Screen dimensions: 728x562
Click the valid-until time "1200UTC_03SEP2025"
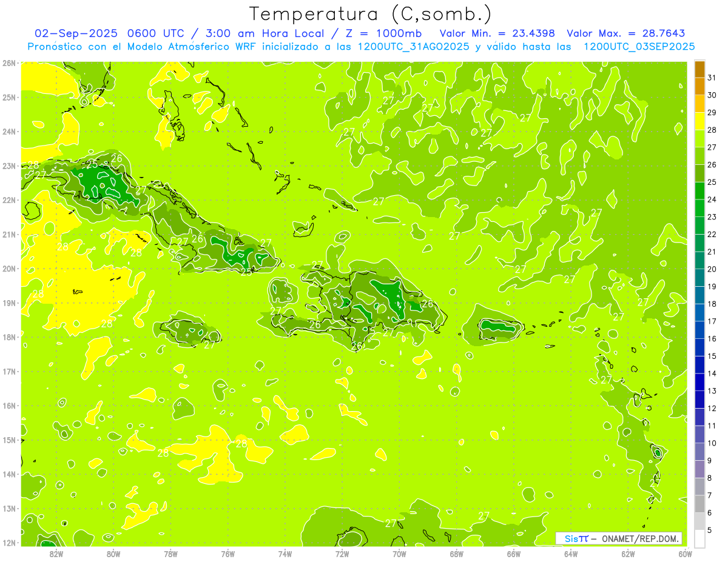639,47
